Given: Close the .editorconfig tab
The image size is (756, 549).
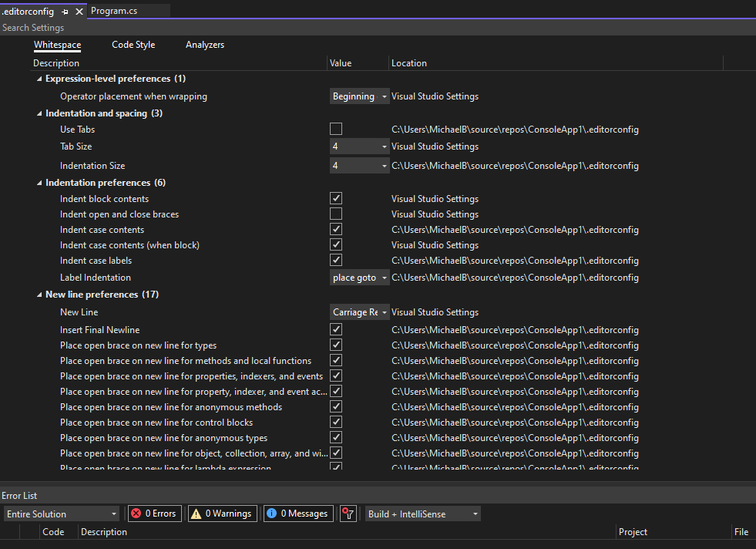Looking at the screenshot, I should pyautogui.click(x=79, y=12).
